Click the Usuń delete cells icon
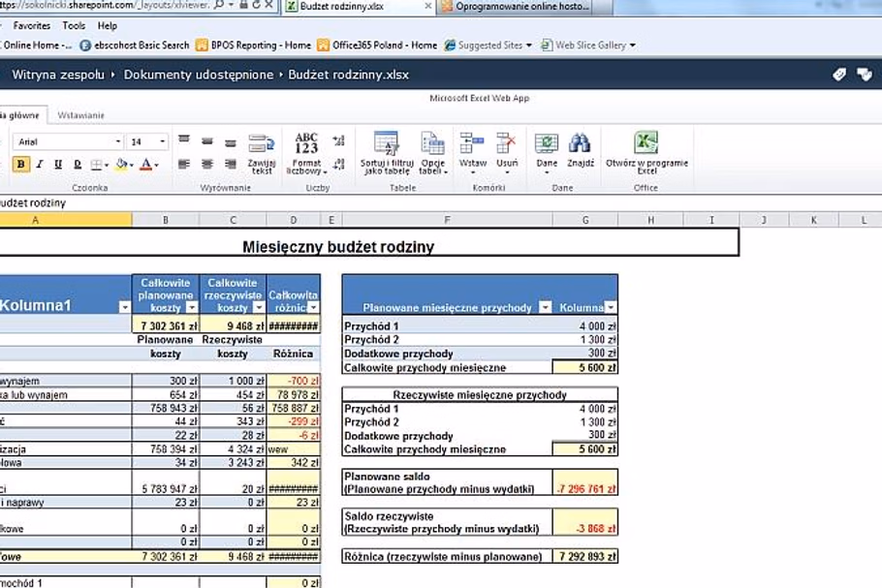Screen dimensions: 882x588 [x=507, y=145]
